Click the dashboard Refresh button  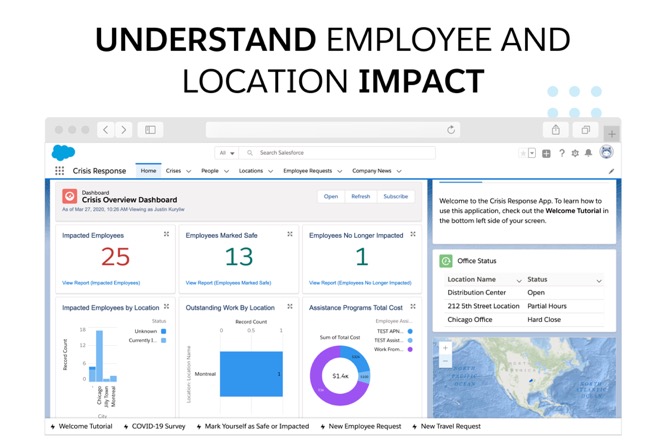coord(361,196)
